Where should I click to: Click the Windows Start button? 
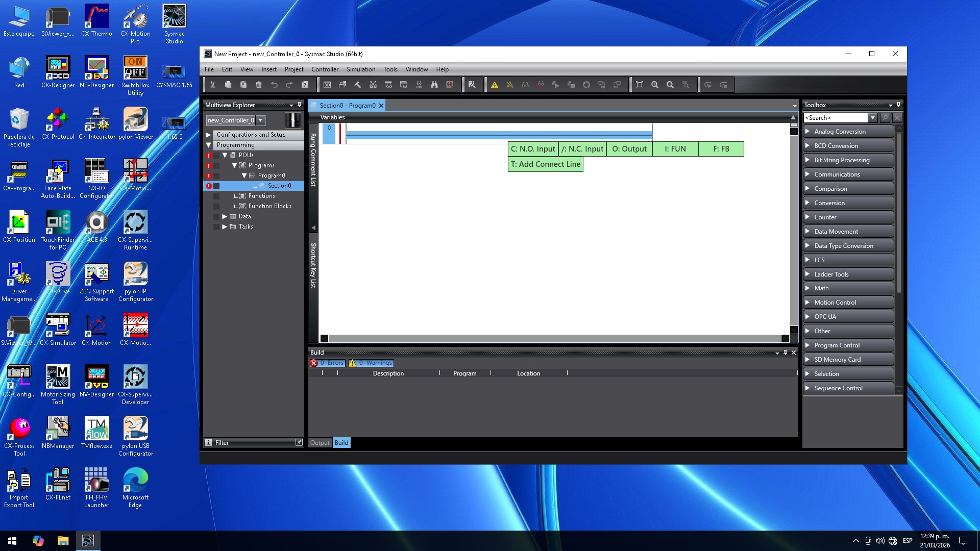tap(12, 540)
